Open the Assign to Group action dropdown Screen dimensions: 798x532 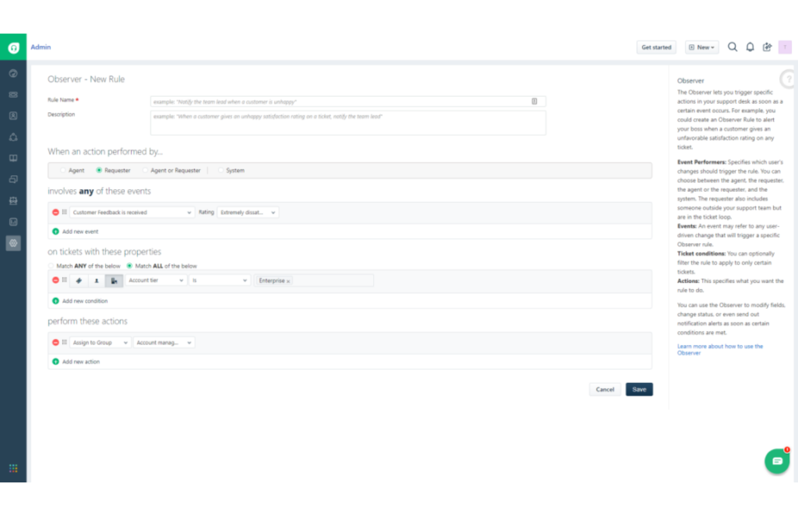pos(100,342)
